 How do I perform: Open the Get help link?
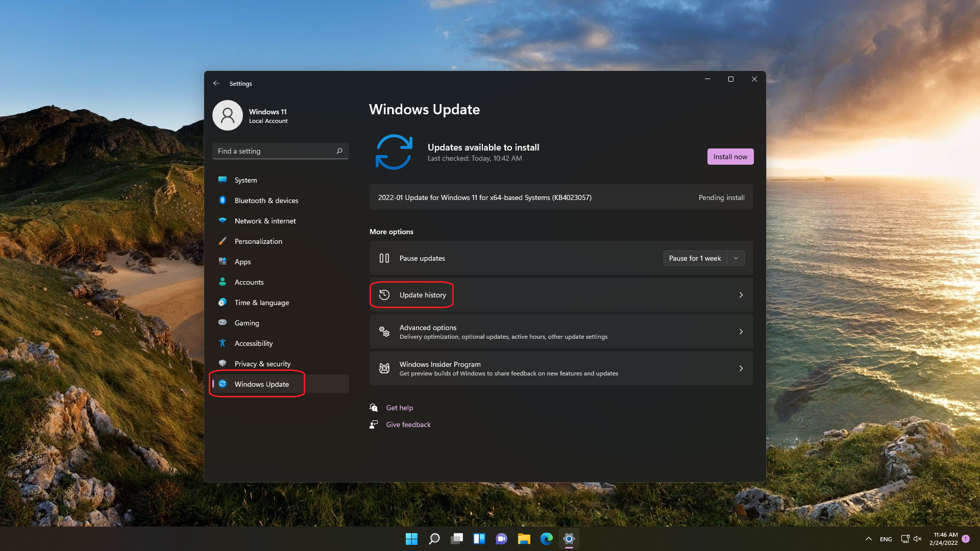399,408
